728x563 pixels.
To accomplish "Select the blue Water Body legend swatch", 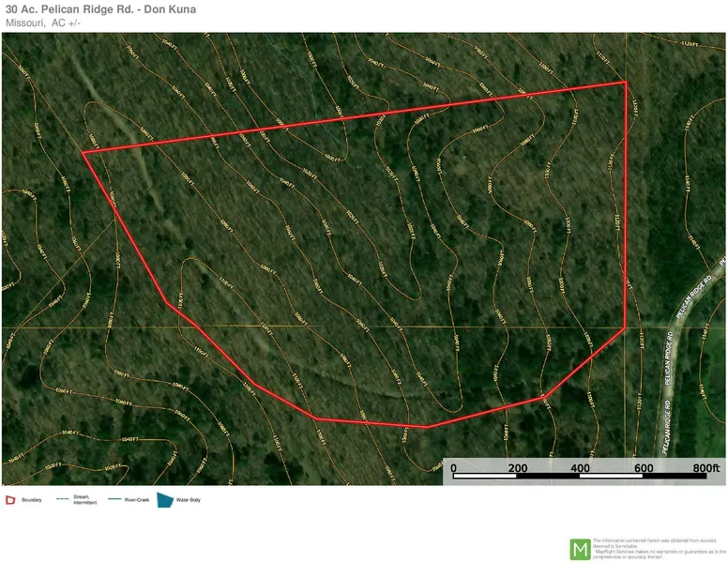I will pos(166,499).
